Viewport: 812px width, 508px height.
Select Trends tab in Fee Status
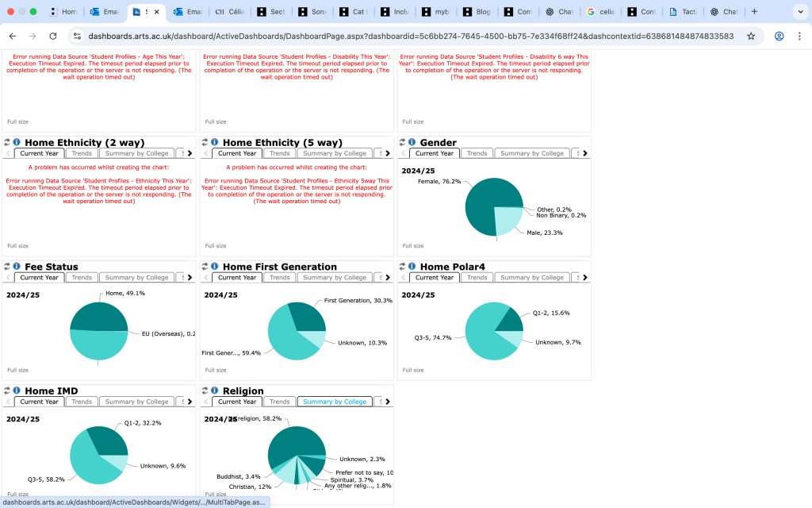[82, 277]
